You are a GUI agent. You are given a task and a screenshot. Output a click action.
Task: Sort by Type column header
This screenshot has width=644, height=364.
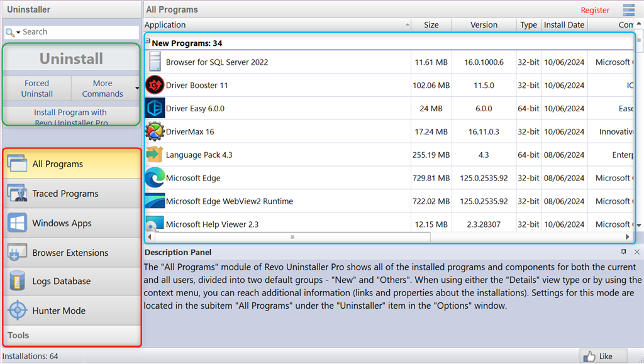coord(528,25)
